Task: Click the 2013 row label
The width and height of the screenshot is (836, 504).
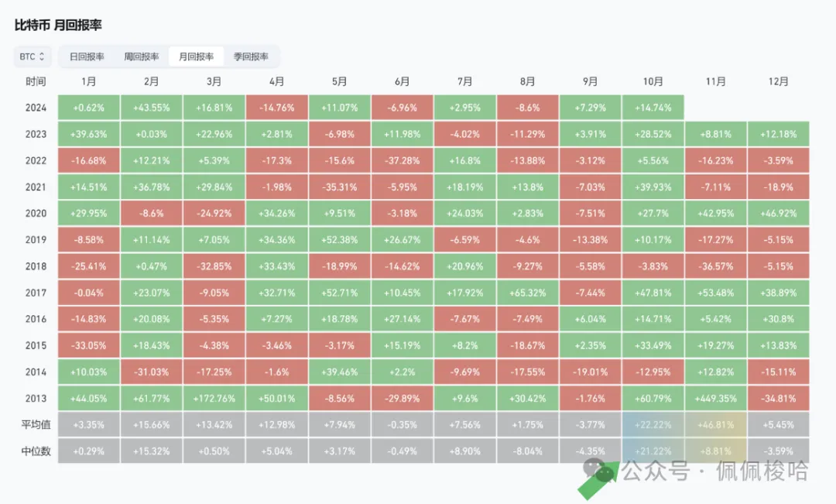Action: [x=35, y=398]
